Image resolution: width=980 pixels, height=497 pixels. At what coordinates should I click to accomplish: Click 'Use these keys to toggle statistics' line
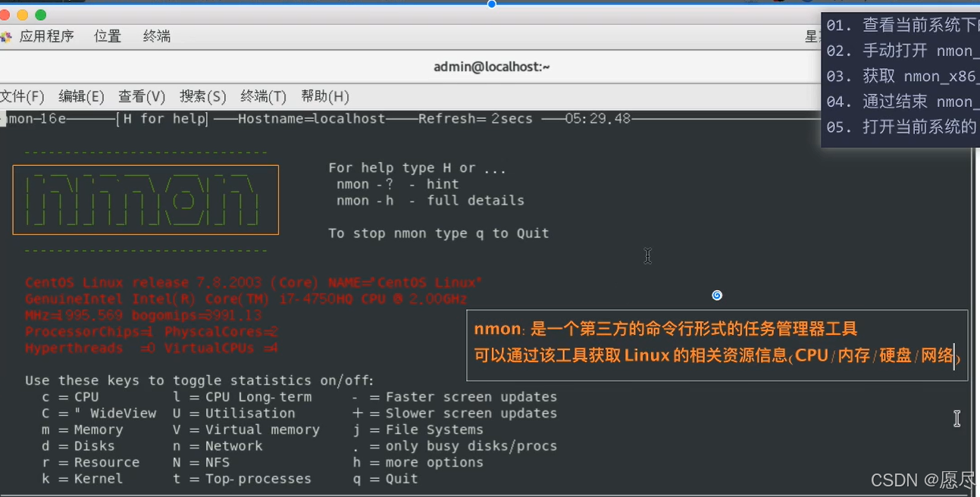click(x=200, y=380)
